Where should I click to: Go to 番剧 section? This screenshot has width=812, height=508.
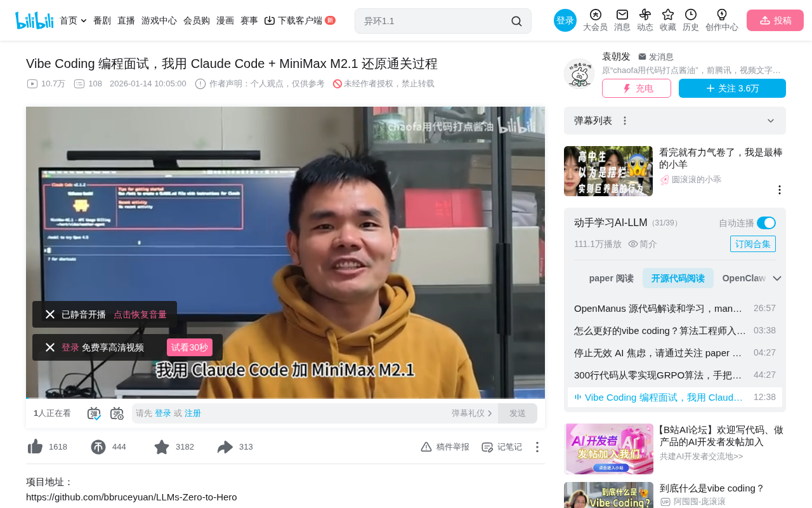[x=102, y=20]
